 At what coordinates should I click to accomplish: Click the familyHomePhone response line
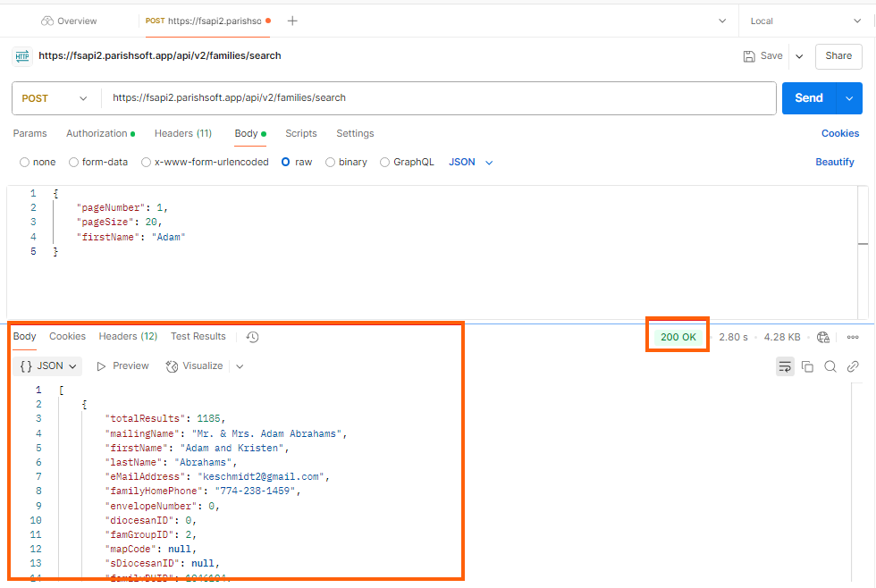pos(203,491)
